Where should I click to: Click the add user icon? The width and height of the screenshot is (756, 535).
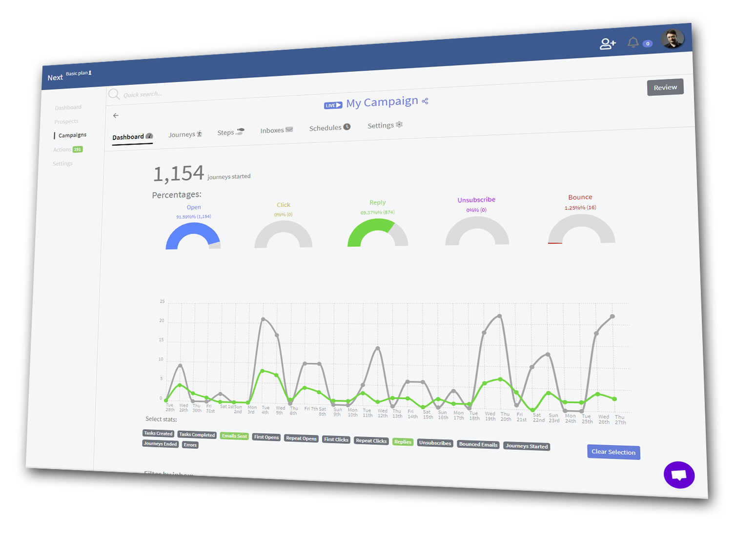tap(608, 44)
